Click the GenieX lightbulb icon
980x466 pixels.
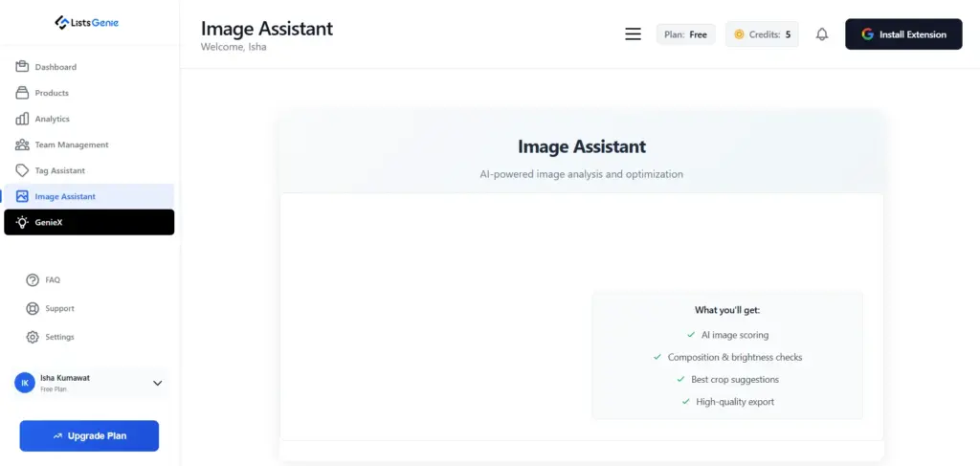(23, 222)
